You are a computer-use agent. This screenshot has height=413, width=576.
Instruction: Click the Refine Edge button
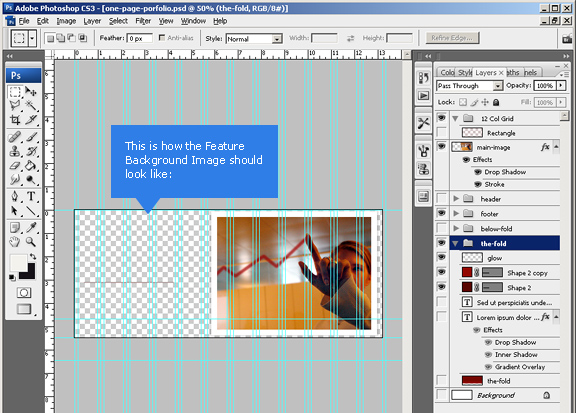[x=452, y=38]
